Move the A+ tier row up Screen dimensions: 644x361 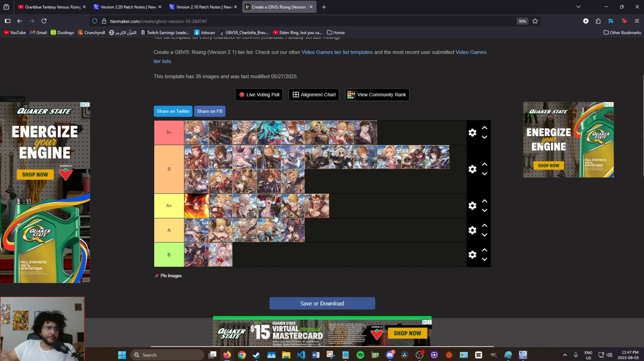click(485, 201)
